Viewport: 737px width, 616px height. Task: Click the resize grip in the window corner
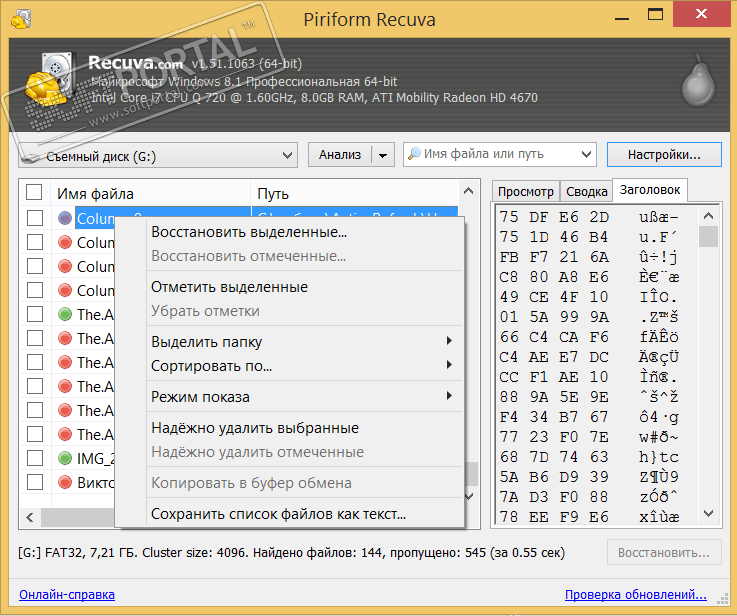[722, 599]
